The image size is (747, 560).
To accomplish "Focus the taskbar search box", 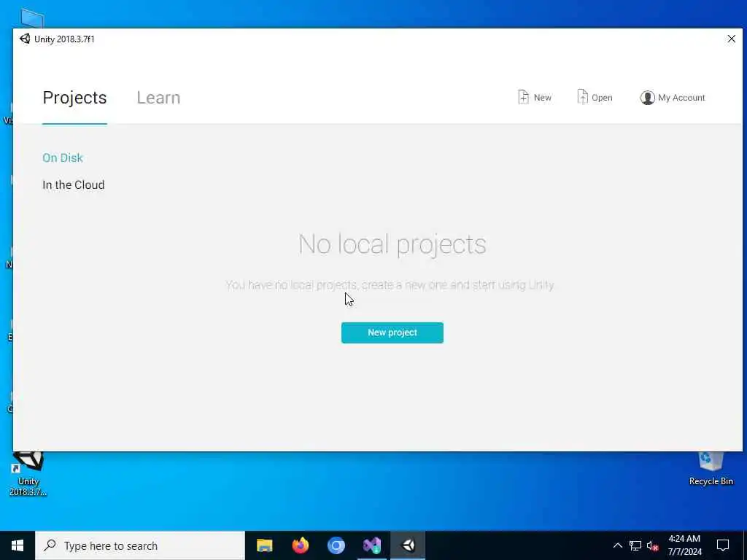I will (140, 545).
